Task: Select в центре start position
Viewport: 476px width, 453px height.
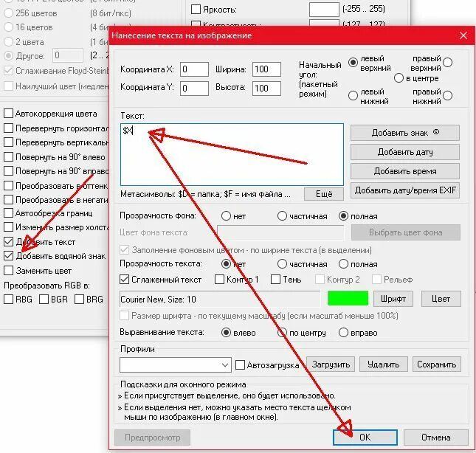Action: tap(399, 78)
